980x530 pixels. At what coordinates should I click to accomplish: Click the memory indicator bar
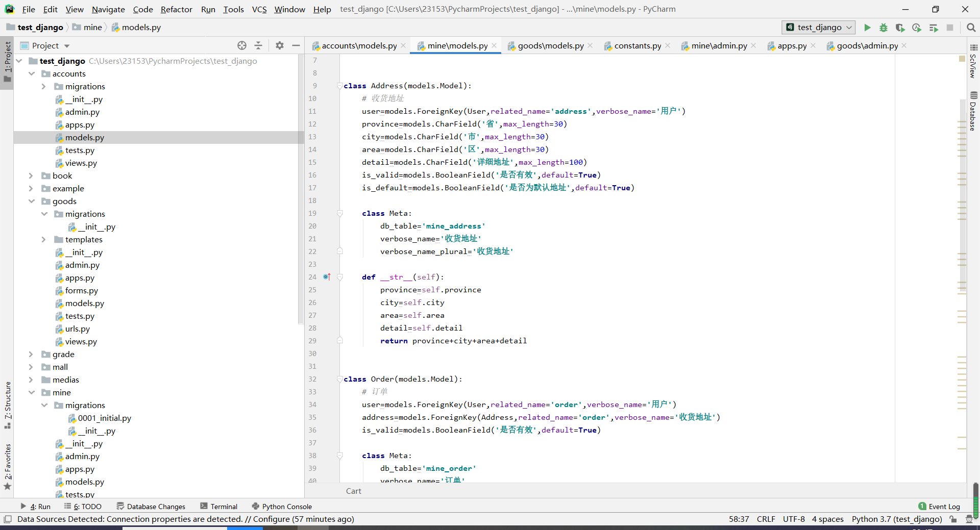975,500
